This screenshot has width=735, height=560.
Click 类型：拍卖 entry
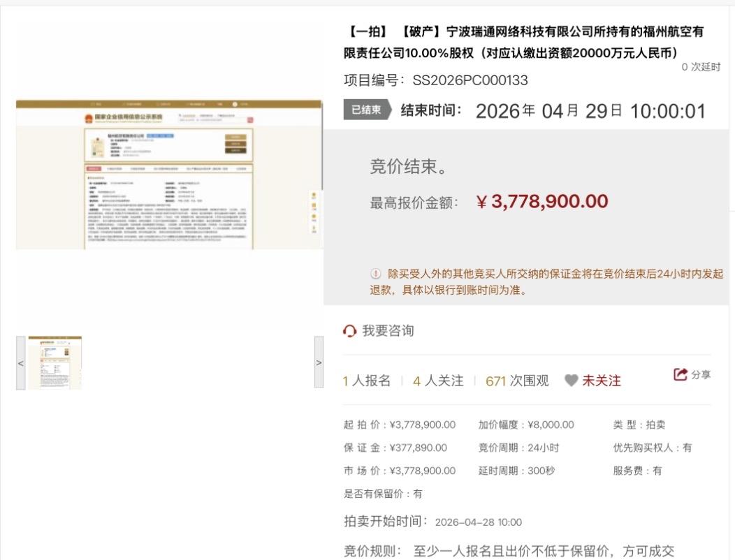click(639, 425)
